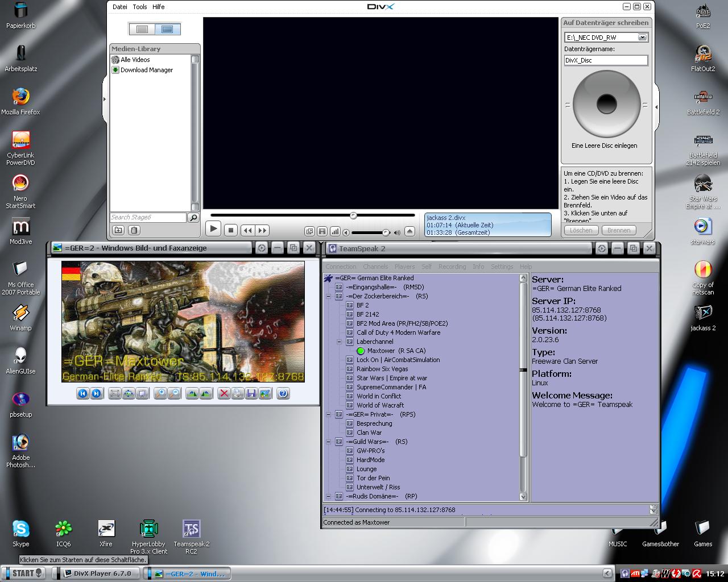Click the START button on taskbar
The height and width of the screenshot is (582, 728).
[23, 573]
